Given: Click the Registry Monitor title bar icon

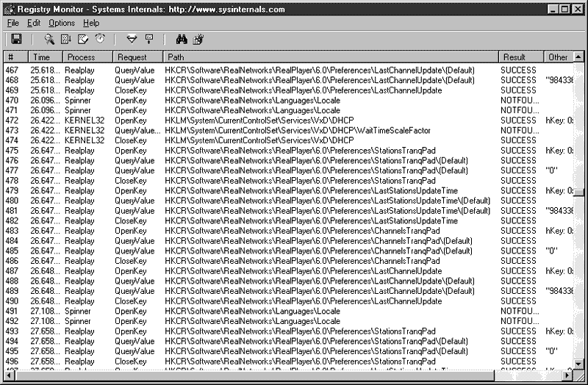Looking at the screenshot, I should 10,10.
